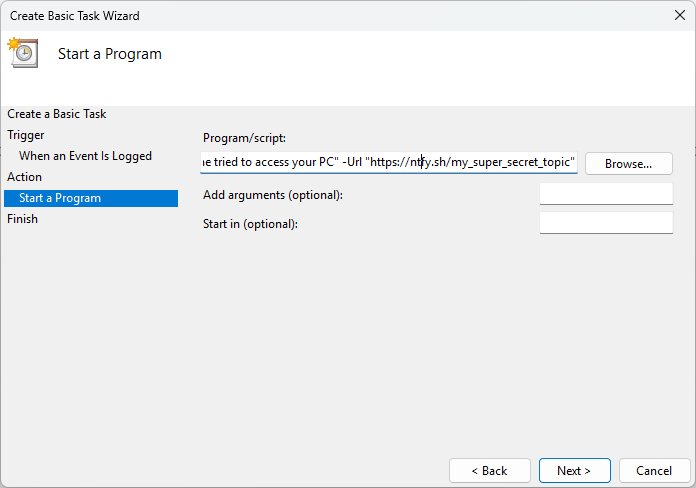Screen dimensions: 696x488
Task: Open the When an Event Is Logged step
Action: pyautogui.click(x=85, y=156)
